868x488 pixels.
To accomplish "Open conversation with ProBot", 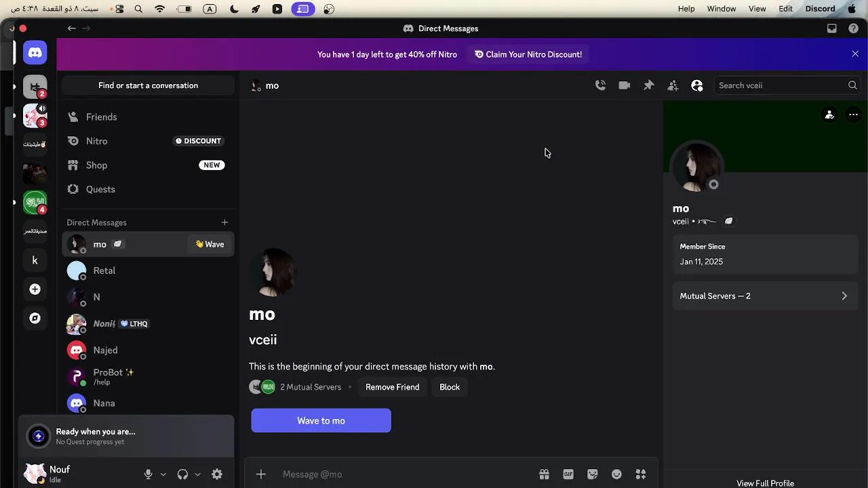I will [x=148, y=376].
